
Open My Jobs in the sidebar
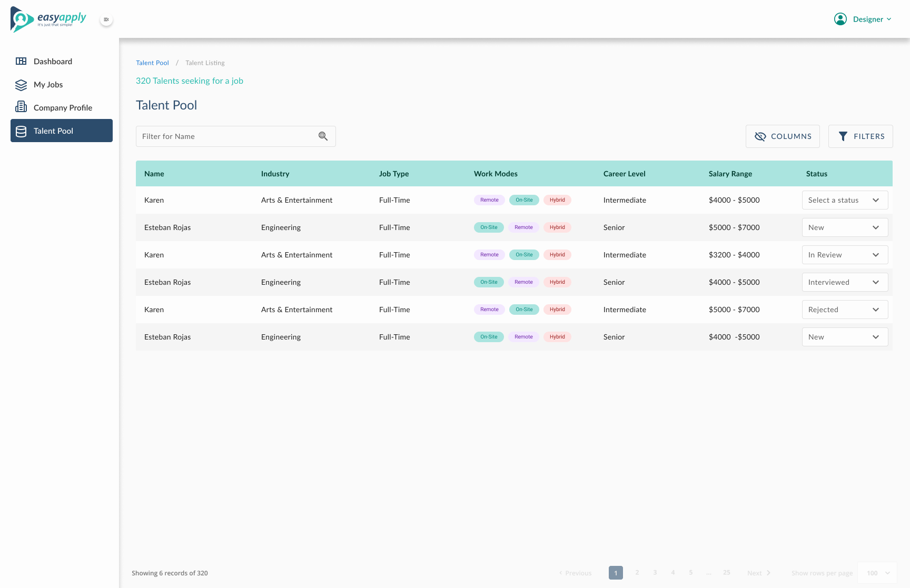[48, 85]
